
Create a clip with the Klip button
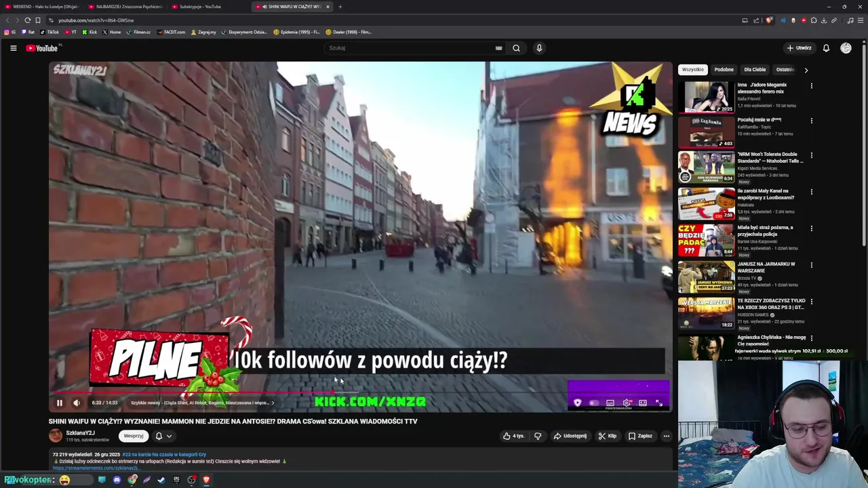[x=607, y=436]
